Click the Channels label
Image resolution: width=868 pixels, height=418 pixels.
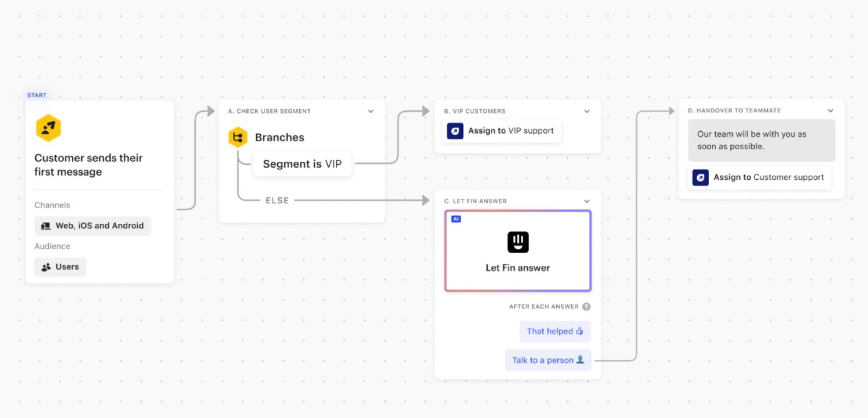point(52,205)
